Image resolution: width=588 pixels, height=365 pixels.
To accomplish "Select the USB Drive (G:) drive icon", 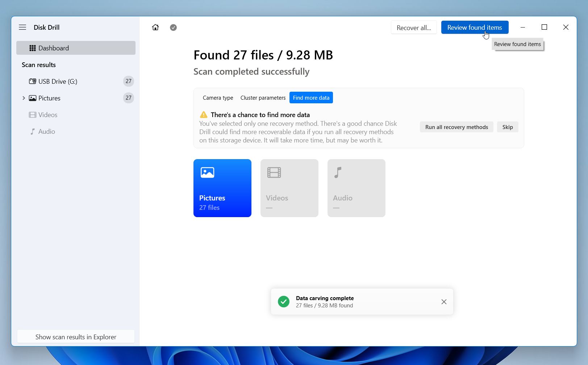I will [33, 81].
